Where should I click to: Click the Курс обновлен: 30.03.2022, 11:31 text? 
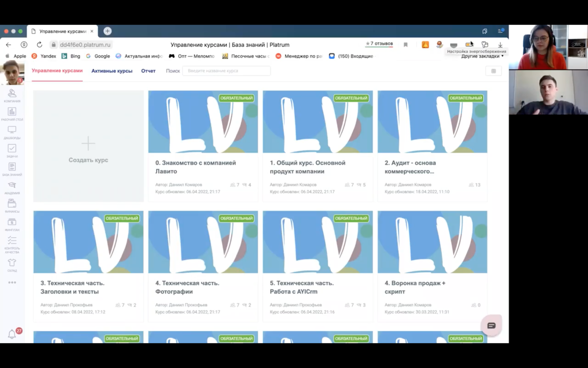pos(417,312)
